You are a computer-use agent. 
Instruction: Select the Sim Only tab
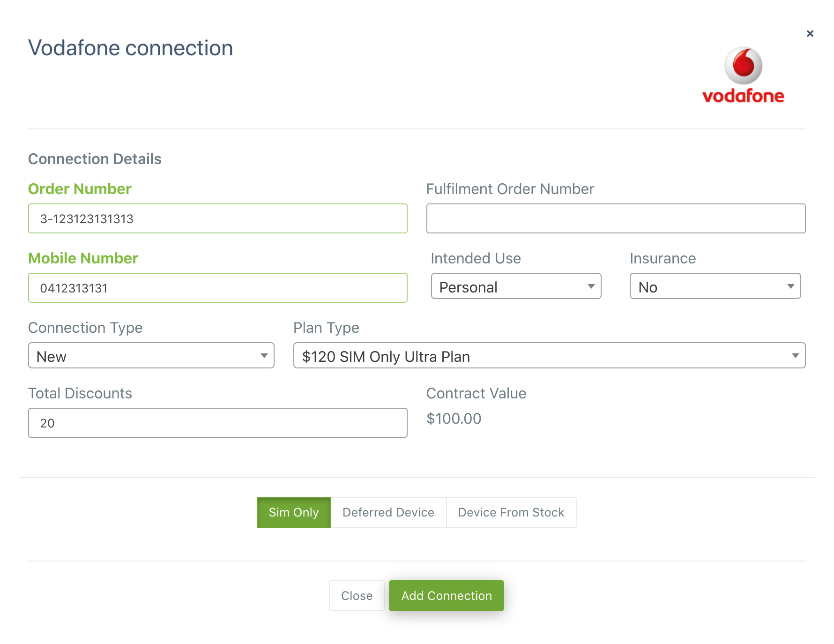click(294, 512)
